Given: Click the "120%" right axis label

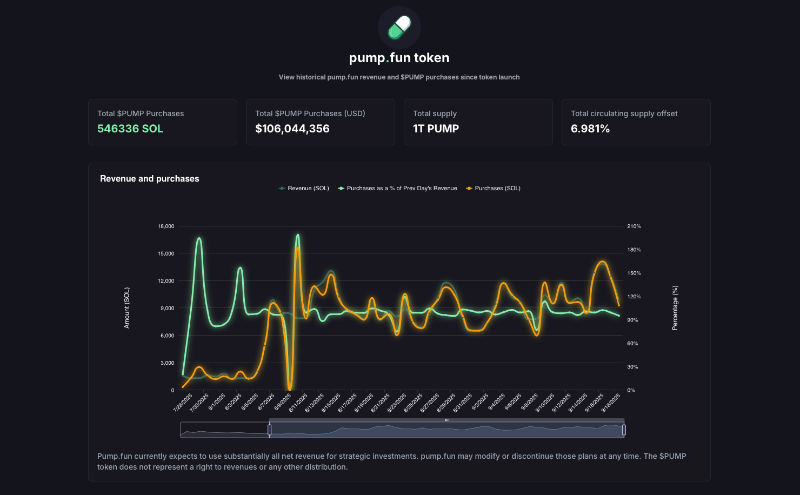Looking at the screenshot, I should click(634, 296).
